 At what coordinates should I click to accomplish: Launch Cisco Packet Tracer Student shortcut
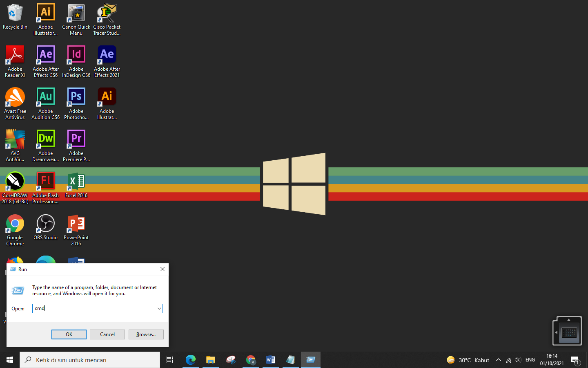pos(107,20)
